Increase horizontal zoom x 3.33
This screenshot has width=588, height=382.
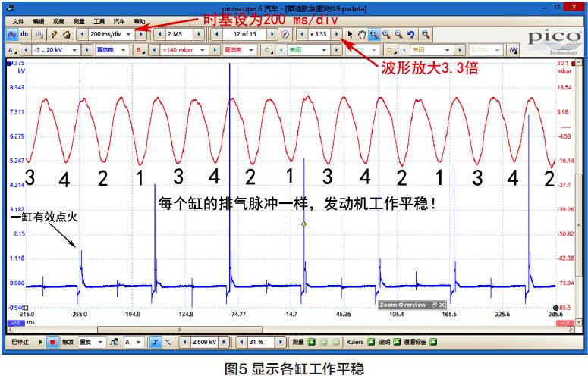point(336,34)
